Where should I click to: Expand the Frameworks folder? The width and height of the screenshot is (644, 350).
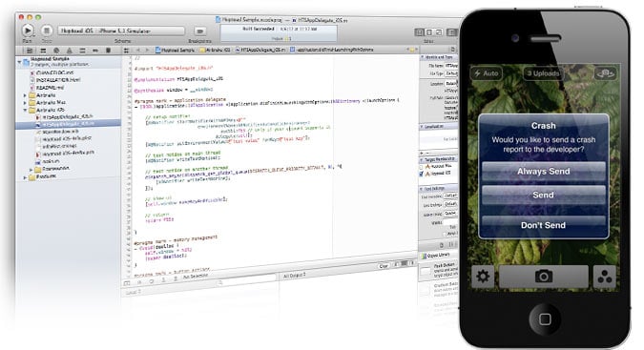coord(31,170)
